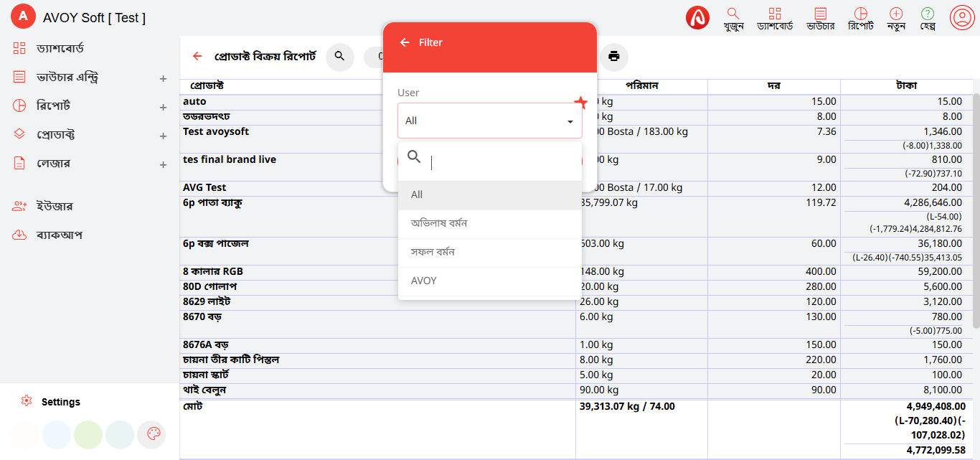Choose the pale teal theme swatch
Screen dimensions: 980x460
[x=120, y=434]
